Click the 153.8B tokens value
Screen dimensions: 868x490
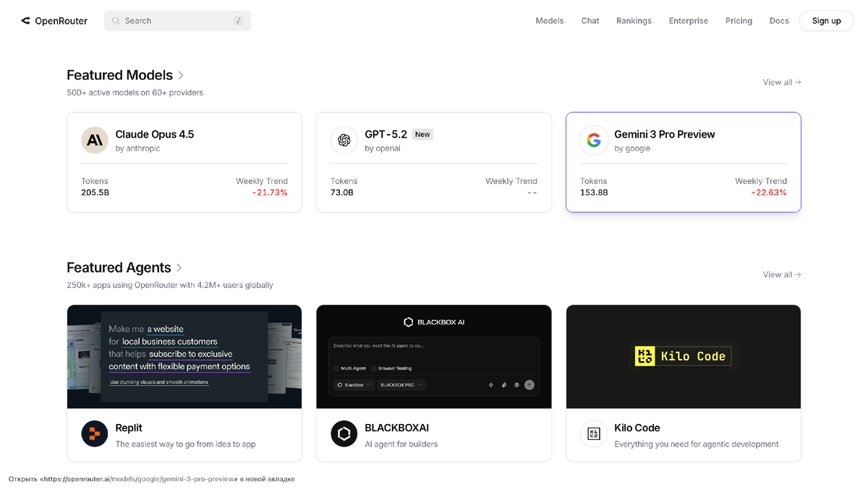click(594, 193)
